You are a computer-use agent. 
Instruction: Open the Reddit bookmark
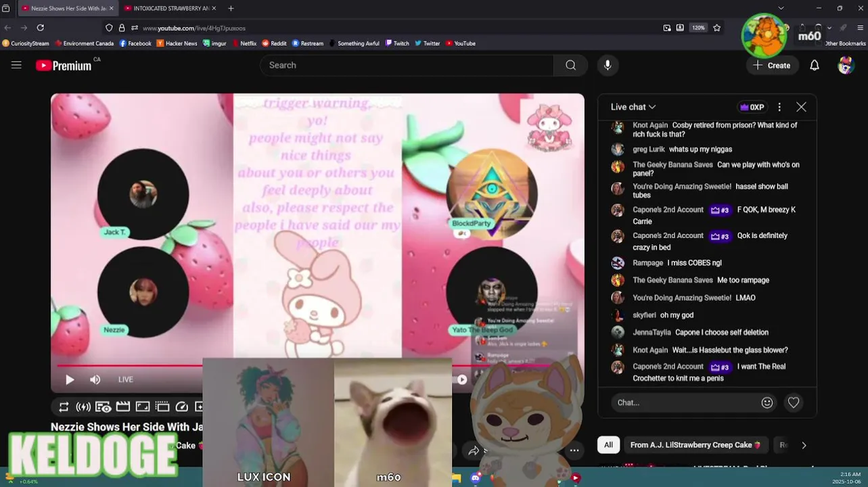(274, 43)
